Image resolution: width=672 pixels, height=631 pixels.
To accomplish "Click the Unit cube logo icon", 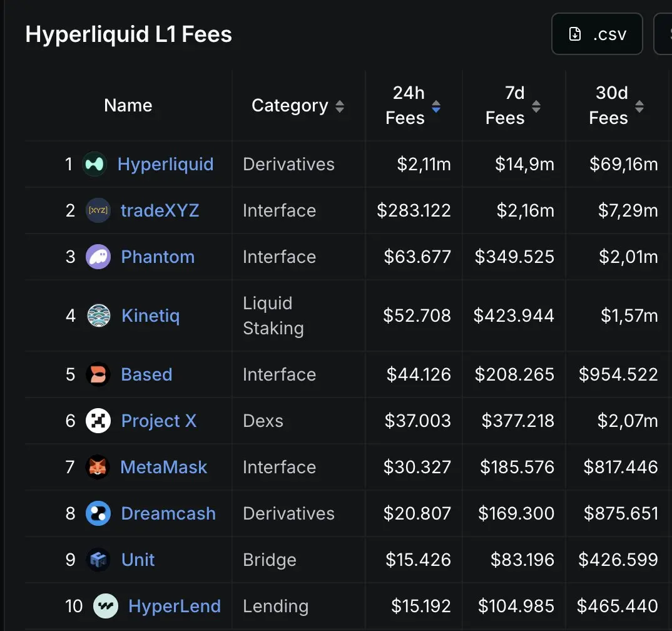I will point(98,560).
